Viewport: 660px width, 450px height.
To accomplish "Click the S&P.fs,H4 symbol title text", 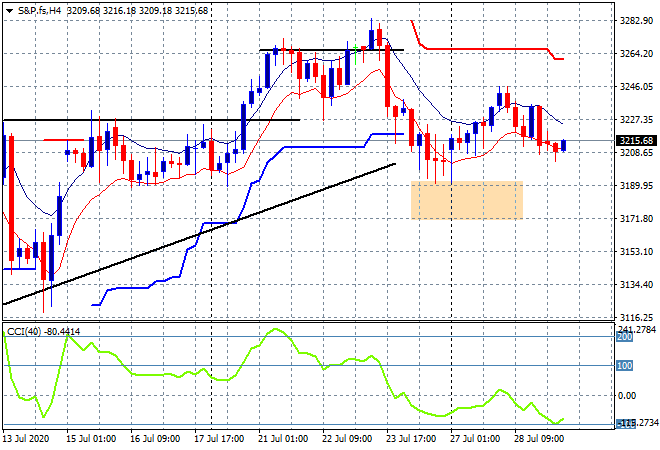I will (x=40, y=11).
